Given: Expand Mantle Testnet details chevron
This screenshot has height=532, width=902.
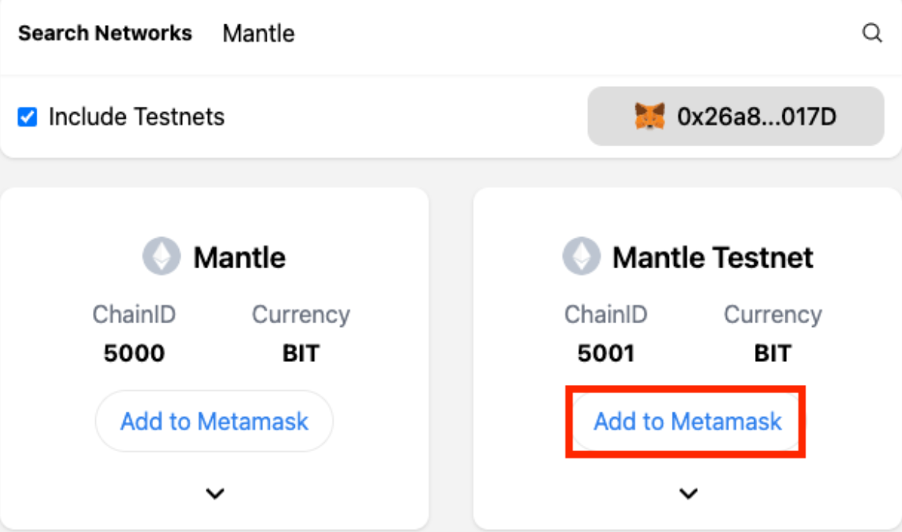Looking at the screenshot, I should coord(689,493).
